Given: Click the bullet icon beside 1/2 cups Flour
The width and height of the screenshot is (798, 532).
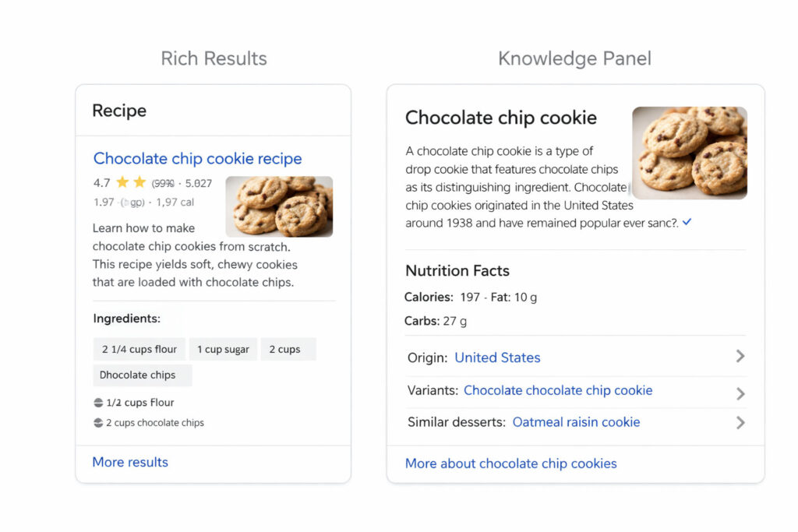Looking at the screenshot, I should click(x=98, y=403).
